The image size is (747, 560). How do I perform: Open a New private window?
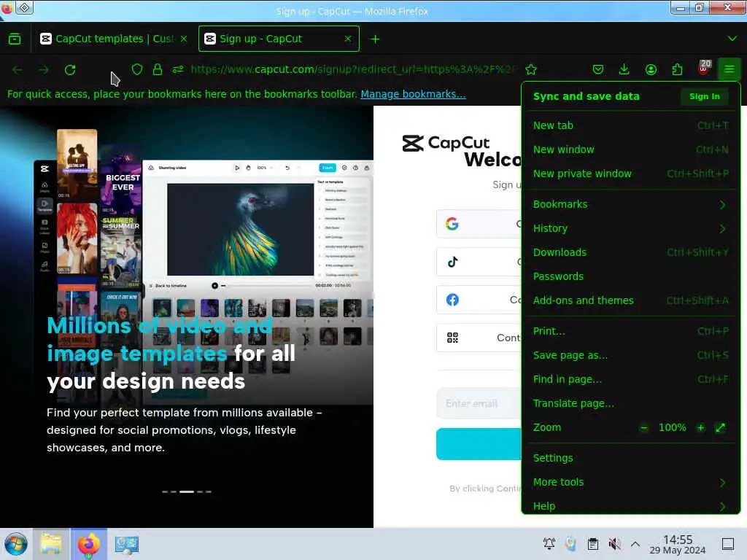pyautogui.click(x=631, y=174)
